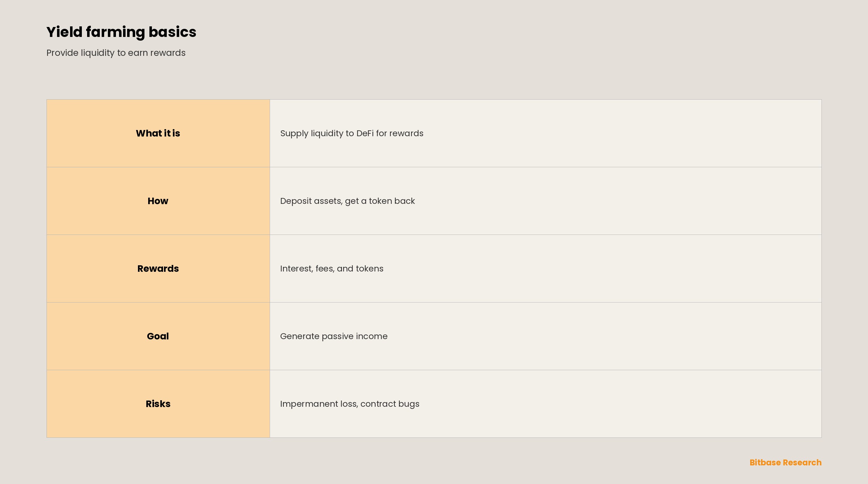
Task: Click the 'Rewards' row label
Action: tap(158, 268)
